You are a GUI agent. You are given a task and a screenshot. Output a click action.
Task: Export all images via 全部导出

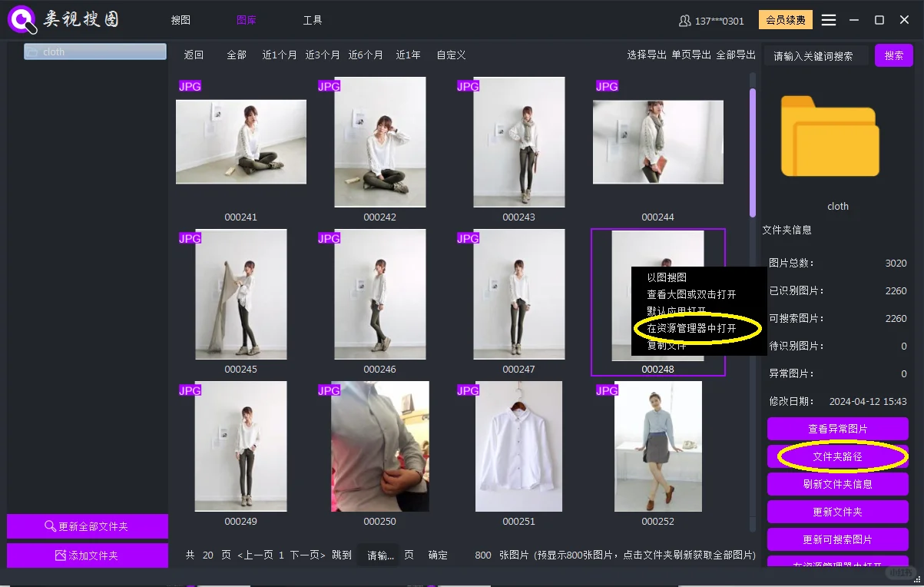[735, 55]
